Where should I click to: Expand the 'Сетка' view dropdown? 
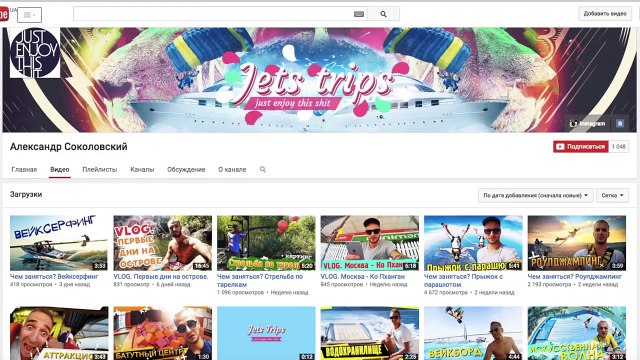[x=613, y=196]
